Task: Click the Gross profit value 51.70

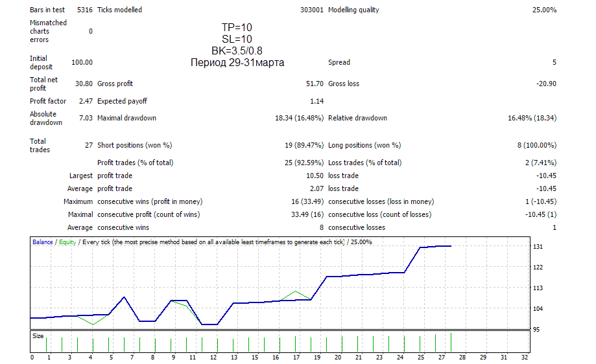Action: pos(315,84)
